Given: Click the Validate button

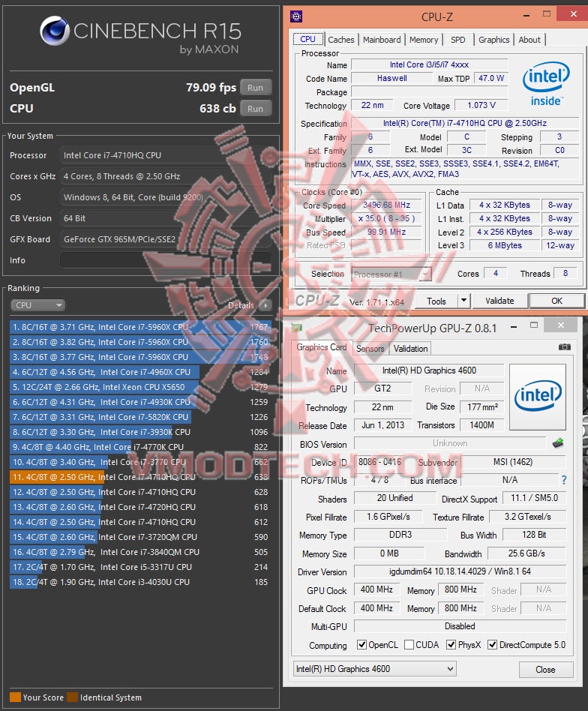Looking at the screenshot, I should click(499, 301).
